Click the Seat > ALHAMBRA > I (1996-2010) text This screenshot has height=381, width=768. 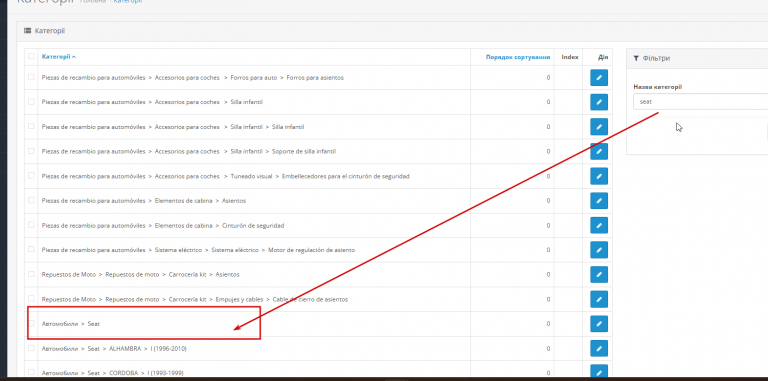[114, 349]
